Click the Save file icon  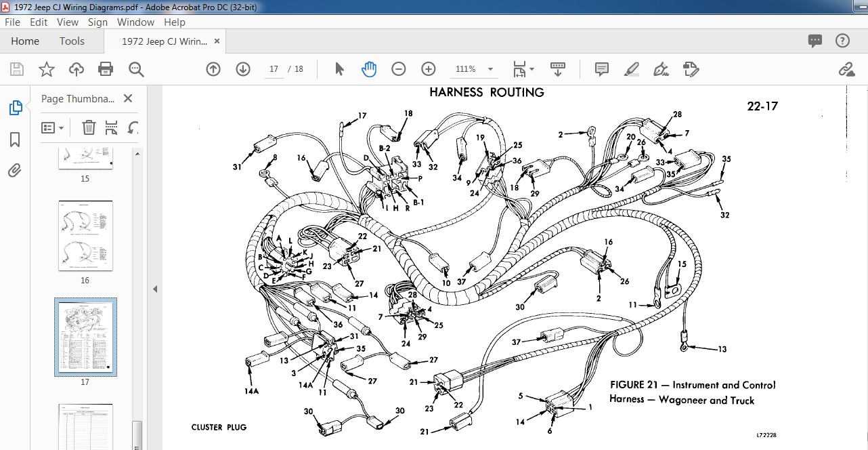click(17, 69)
